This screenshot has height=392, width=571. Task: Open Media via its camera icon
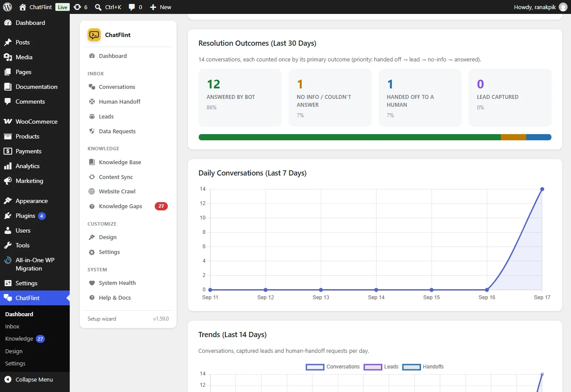pos(8,57)
